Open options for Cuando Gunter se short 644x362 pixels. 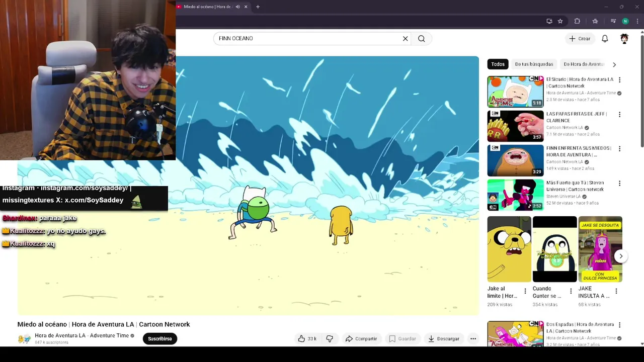point(571,291)
